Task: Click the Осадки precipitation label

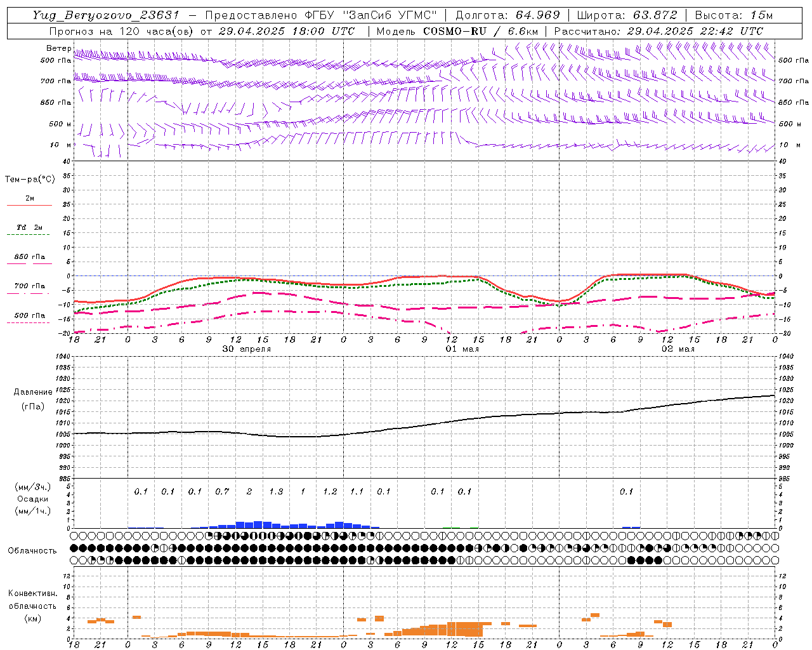Action: pyautogui.click(x=33, y=499)
